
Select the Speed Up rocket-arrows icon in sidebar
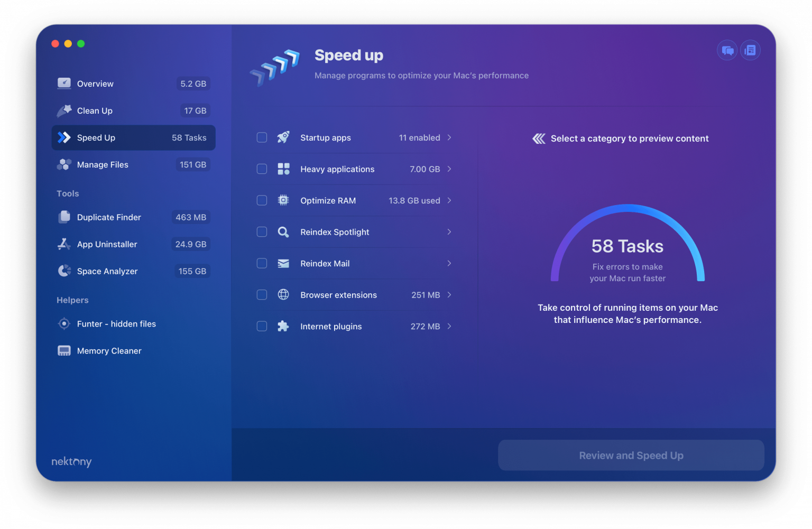63,137
